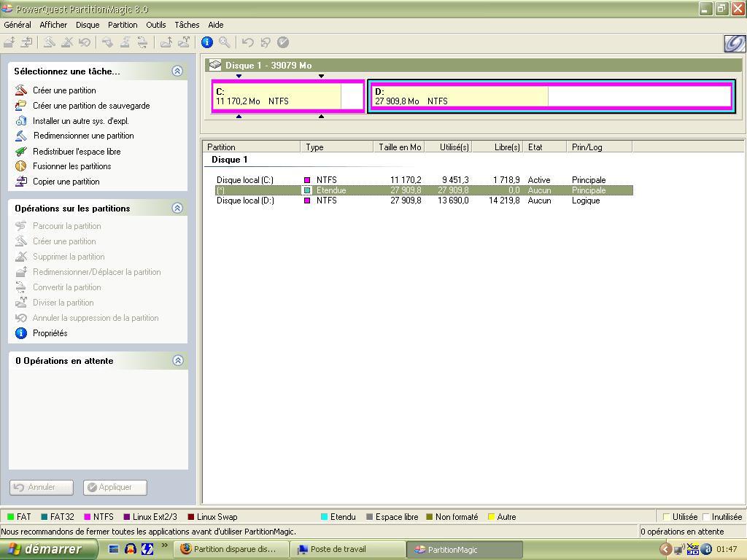The width and height of the screenshot is (747, 560).
Task: Click the PartitionMagic taskbar button
Action: coord(465,549)
